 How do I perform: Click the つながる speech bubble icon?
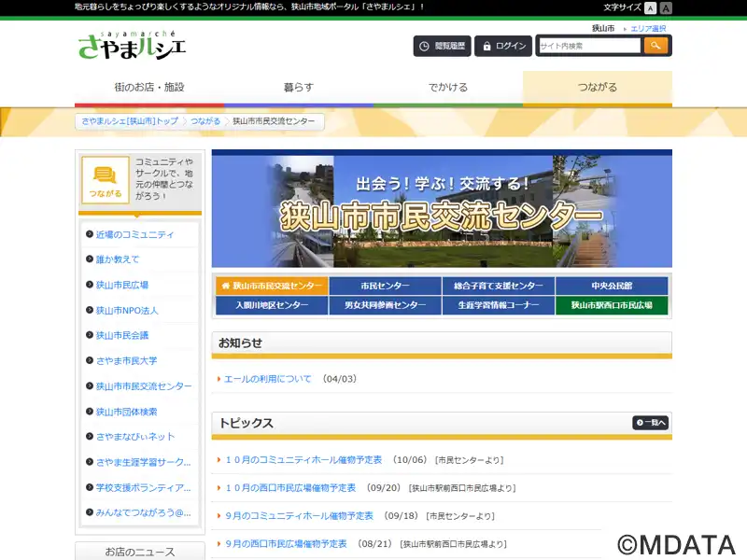pos(106,179)
